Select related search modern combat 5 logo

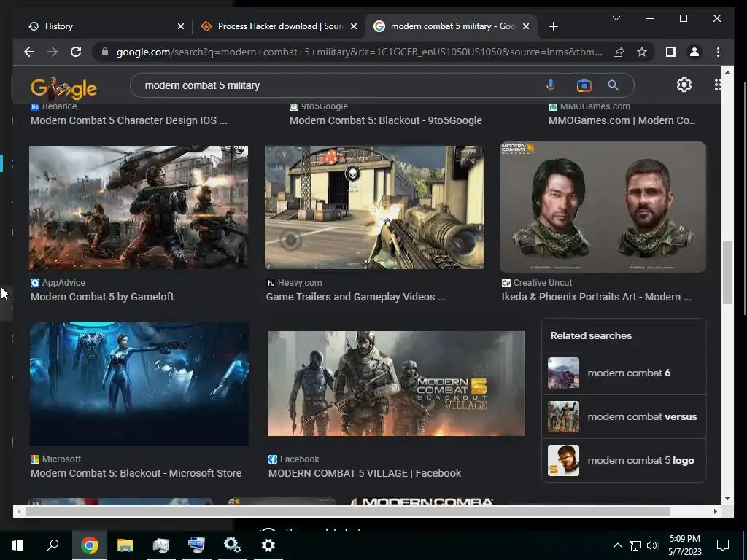tap(624, 461)
